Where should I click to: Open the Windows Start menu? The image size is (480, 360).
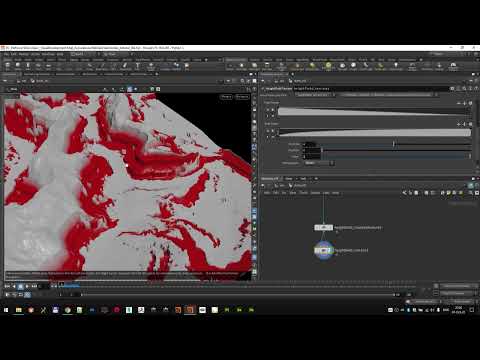[x=6, y=310]
